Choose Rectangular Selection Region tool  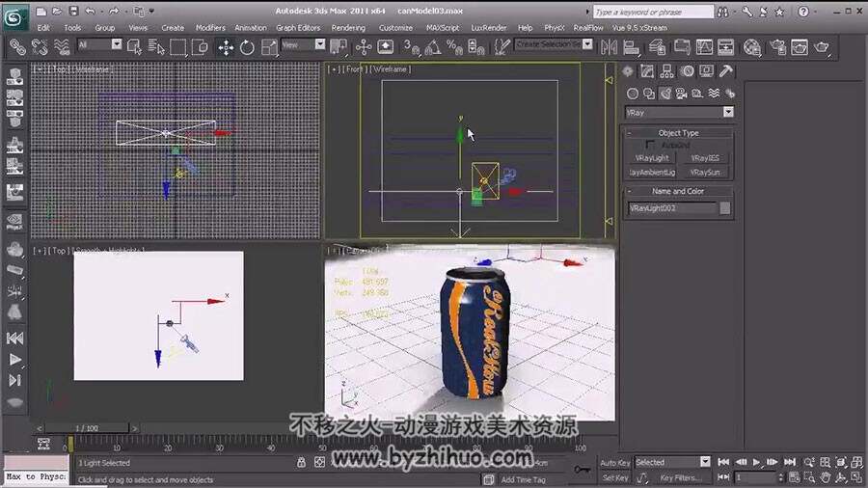pos(177,47)
